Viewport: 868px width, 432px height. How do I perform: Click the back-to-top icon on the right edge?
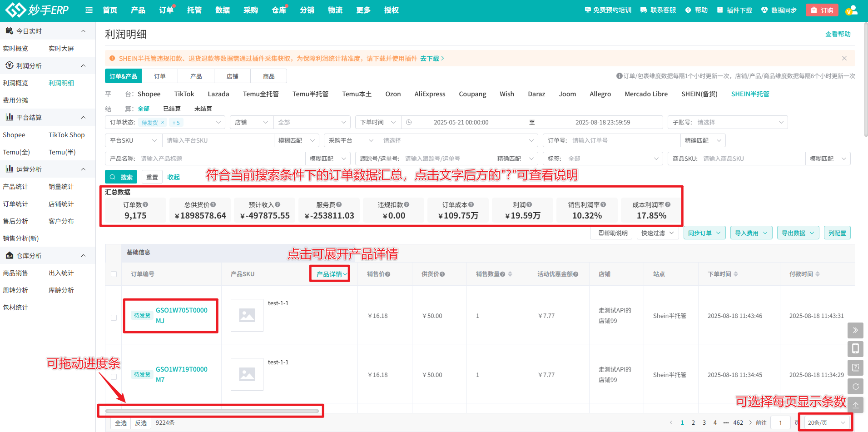click(x=855, y=405)
